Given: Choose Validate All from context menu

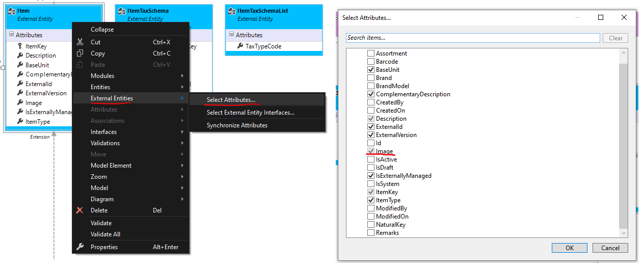Looking at the screenshot, I should tap(131, 234).
